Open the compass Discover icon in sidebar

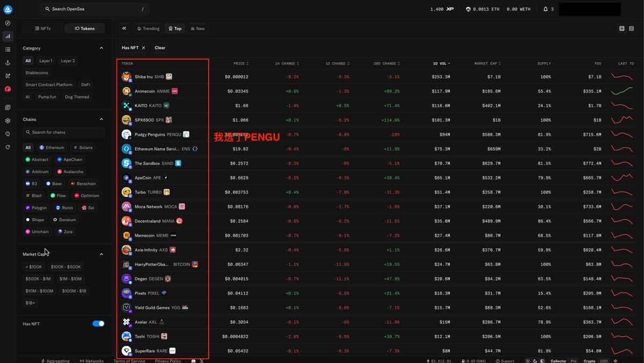pyautogui.click(x=8, y=23)
